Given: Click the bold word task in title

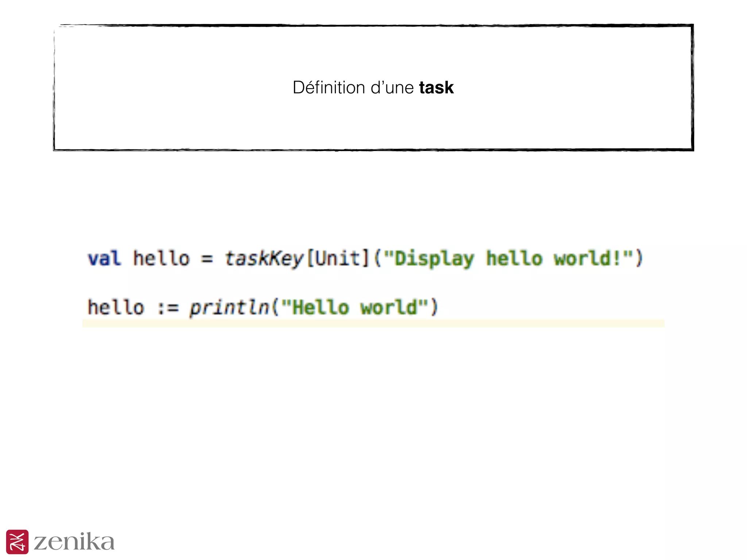Looking at the screenshot, I should [436, 88].
